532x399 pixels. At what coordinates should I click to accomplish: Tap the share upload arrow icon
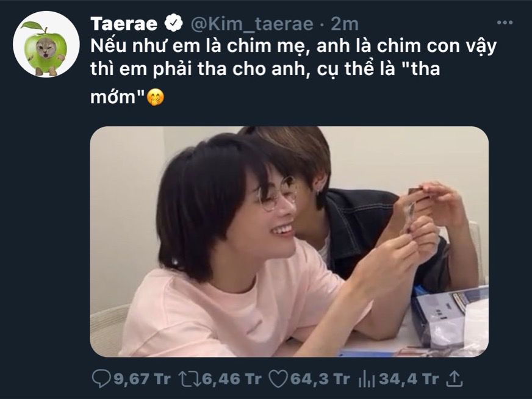[x=455, y=379]
